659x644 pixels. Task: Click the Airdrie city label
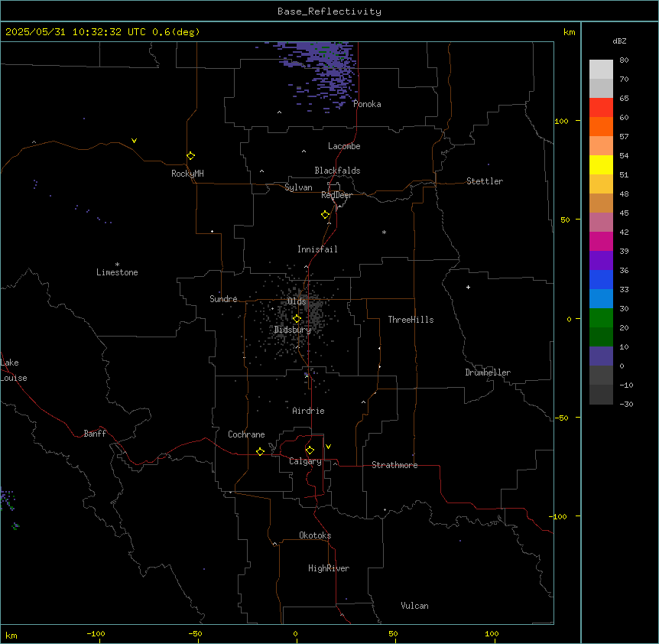pyautogui.click(x=309, y=411)
